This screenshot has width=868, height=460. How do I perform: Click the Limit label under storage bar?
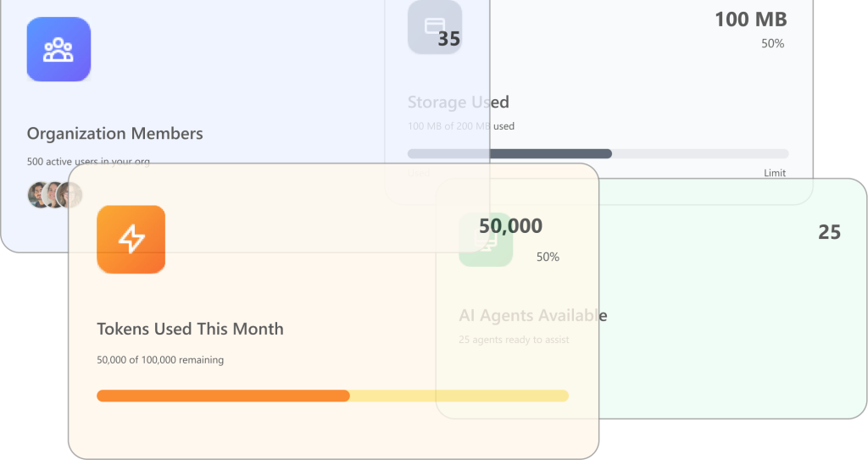click(x=774, y=173)
